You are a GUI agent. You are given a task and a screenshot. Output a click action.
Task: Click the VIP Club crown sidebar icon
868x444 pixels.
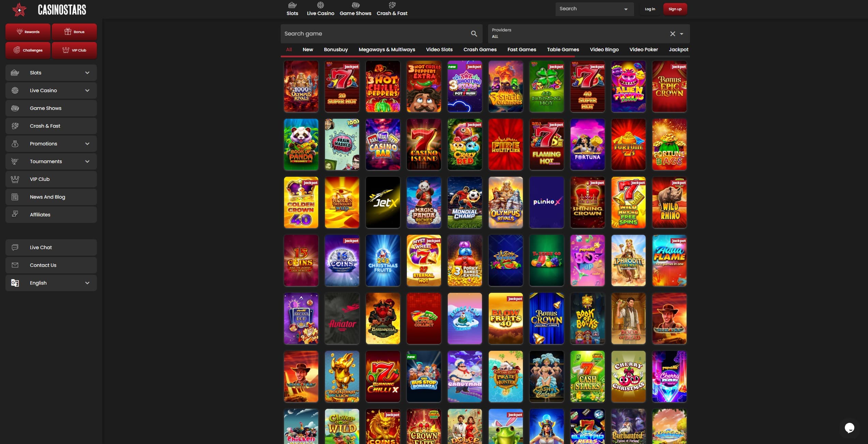coord(15,179)
